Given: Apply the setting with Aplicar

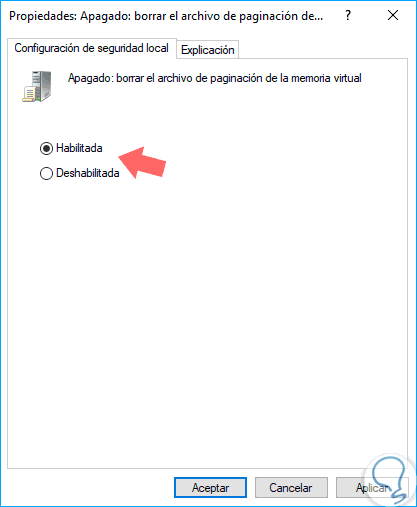Looking at the screenshot, I should point(372,488).
